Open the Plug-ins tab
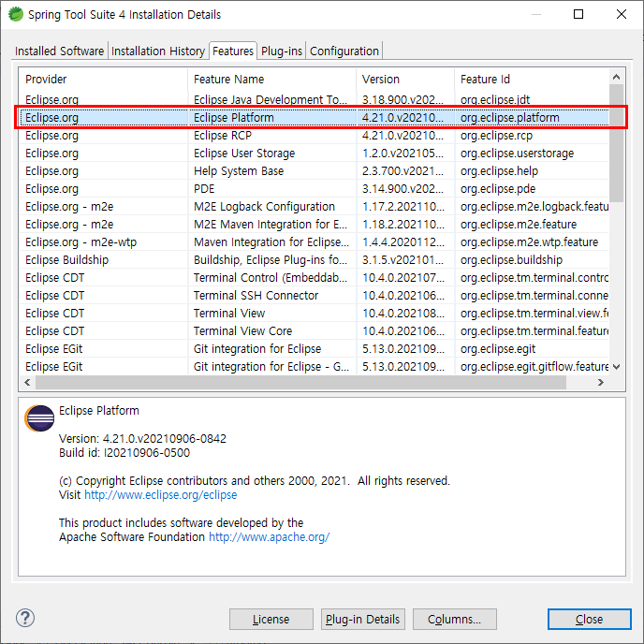The height and width of the screenshot is (644, 644). [x=282, y=51]
